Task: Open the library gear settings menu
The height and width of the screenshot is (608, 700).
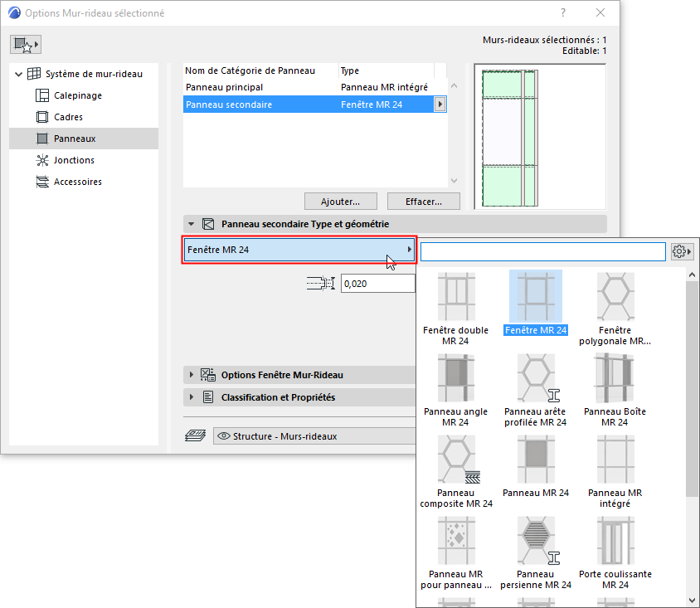Action: [682, 251]
